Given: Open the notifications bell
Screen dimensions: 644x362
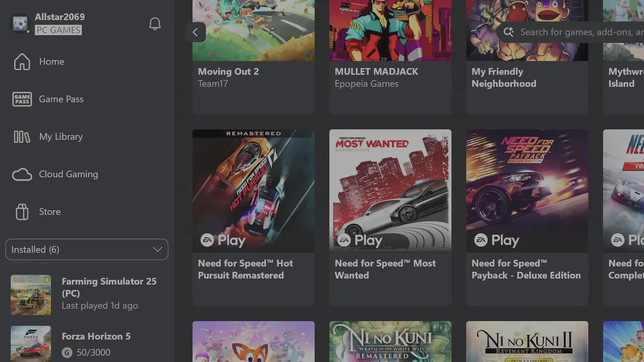Looking at the screenshot, I should 155,24.
